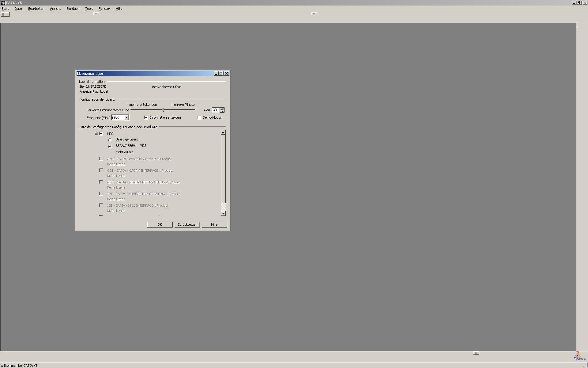Click the Alert value input field
The image size is (588, 368).
tap(216, 110)
